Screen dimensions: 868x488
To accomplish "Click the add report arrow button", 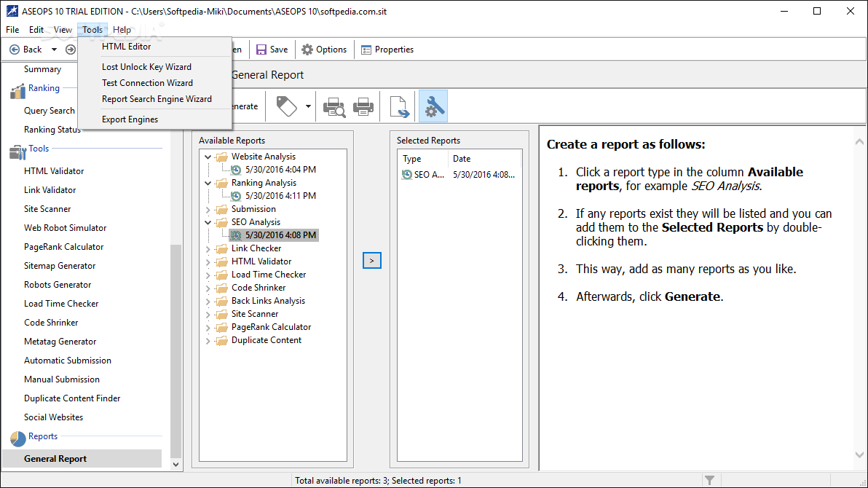I will (x=372, y=261).
